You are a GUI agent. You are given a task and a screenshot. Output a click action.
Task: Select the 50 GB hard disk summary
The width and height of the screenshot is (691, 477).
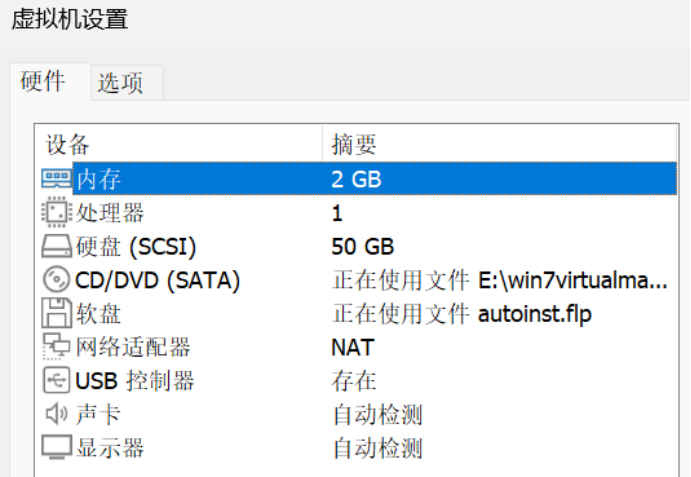point(362,247)
